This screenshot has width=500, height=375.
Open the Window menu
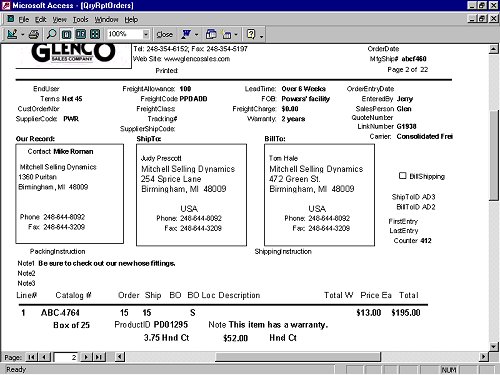coord(106,20)
